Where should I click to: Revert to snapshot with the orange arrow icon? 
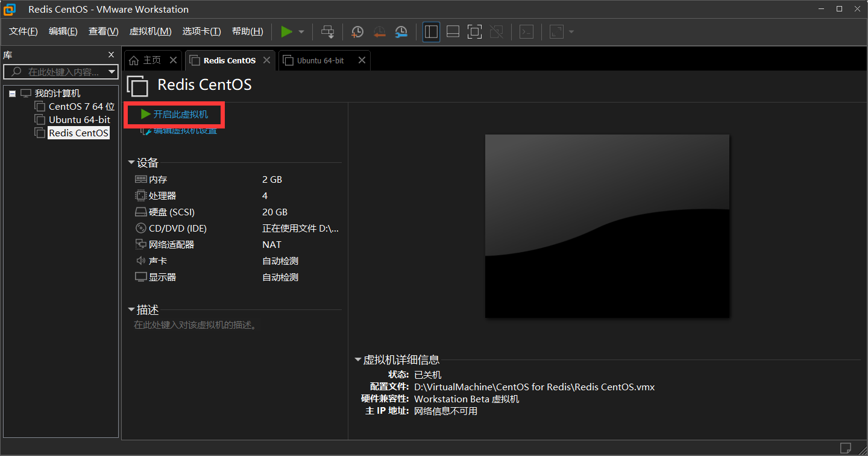click(379, 31)
